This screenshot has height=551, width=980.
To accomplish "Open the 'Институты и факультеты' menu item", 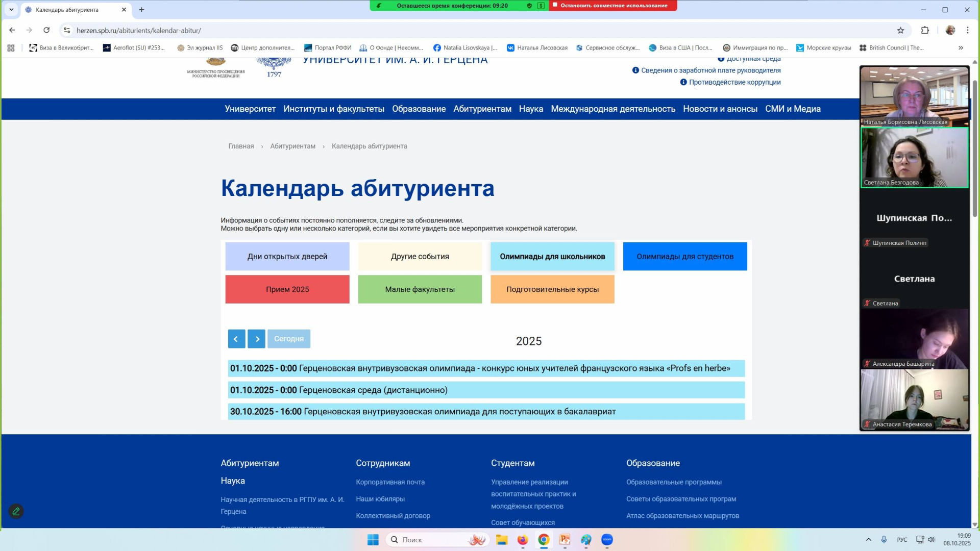I will point(334,109).
